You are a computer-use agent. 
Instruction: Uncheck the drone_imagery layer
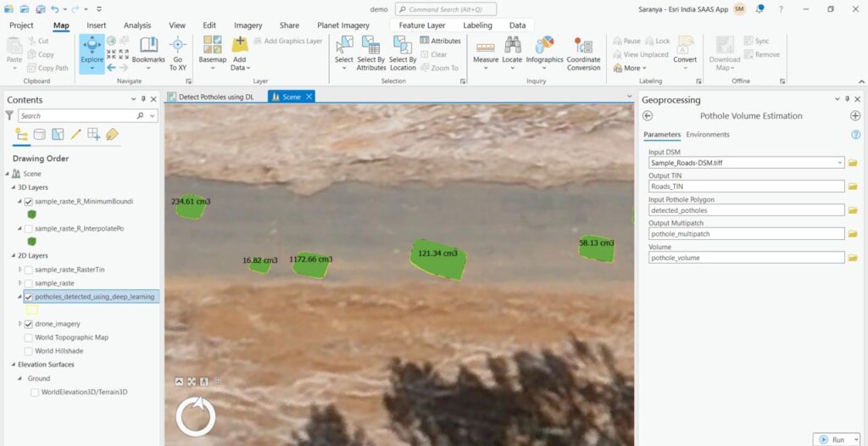click(x=29, y=324)
